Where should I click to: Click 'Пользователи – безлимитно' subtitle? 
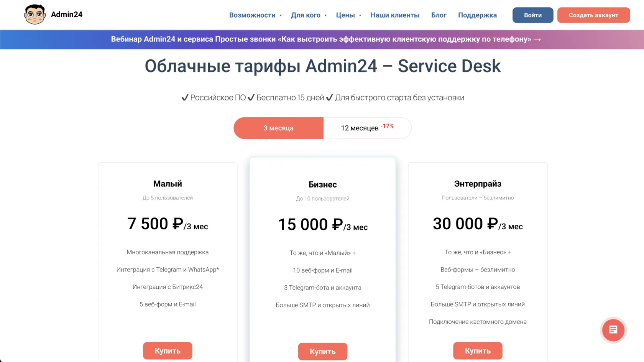(478, 198)
